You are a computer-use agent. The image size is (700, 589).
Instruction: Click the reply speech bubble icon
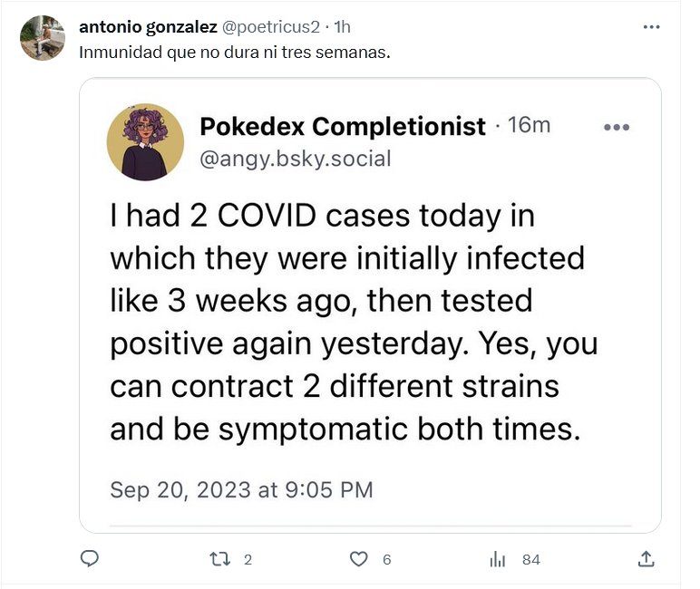[x=89, y=558]
